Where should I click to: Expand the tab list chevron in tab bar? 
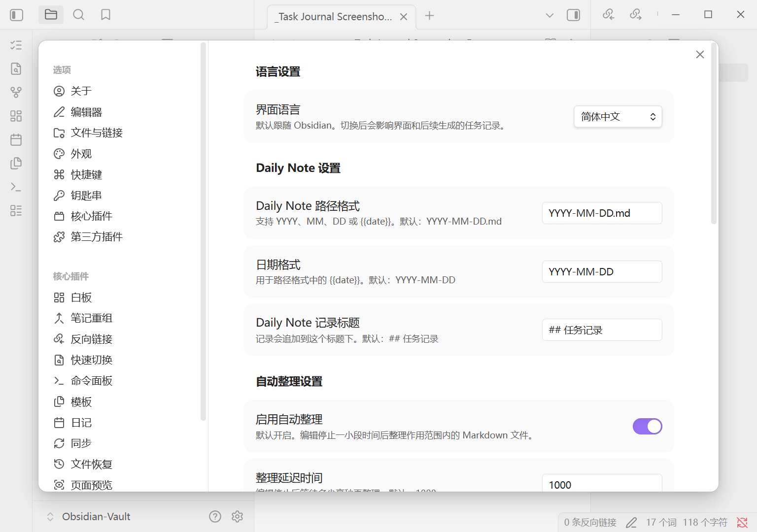[550, 16]
